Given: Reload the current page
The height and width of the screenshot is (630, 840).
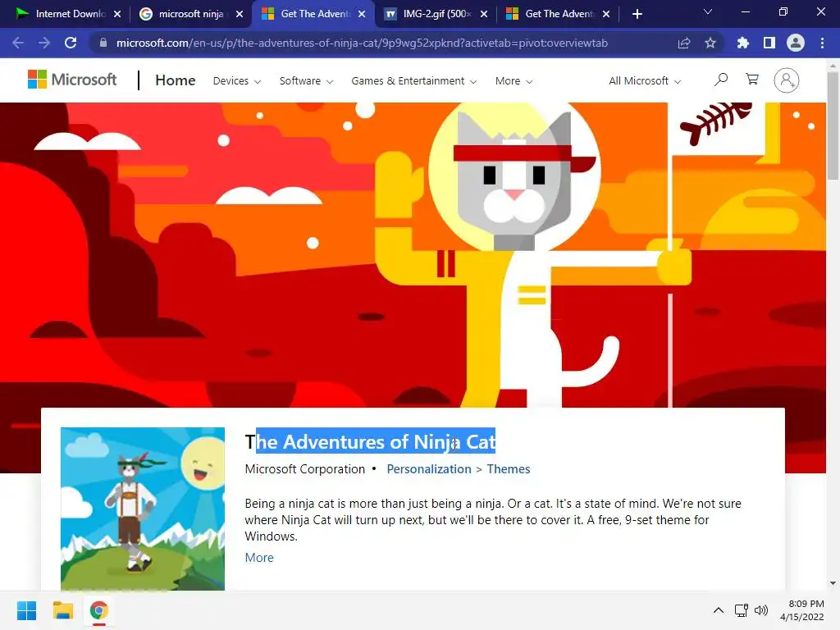Looking at the screenshot, I should point(71,43).
